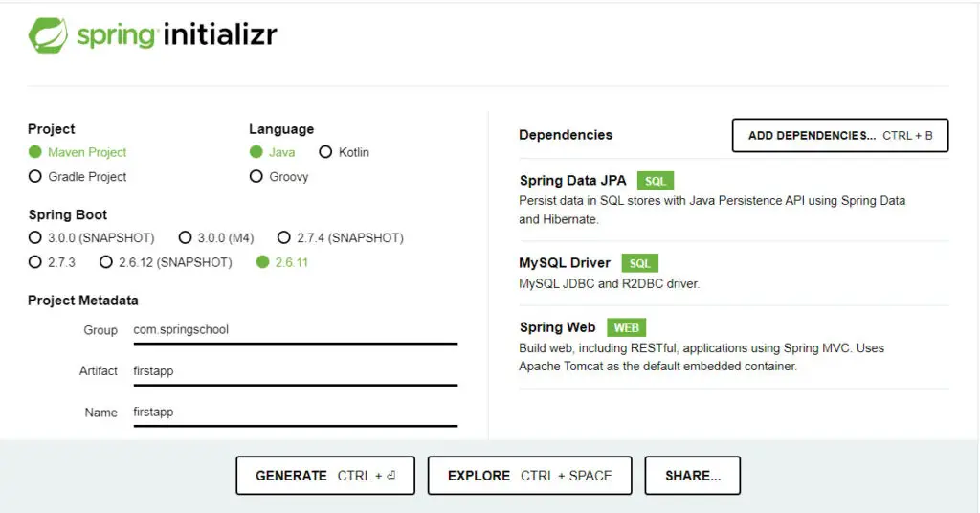Select Spring Boot version 2.7.3
The height and width of the screenshot is (513, 980).
pyautogui.click(x=35, y=262)
